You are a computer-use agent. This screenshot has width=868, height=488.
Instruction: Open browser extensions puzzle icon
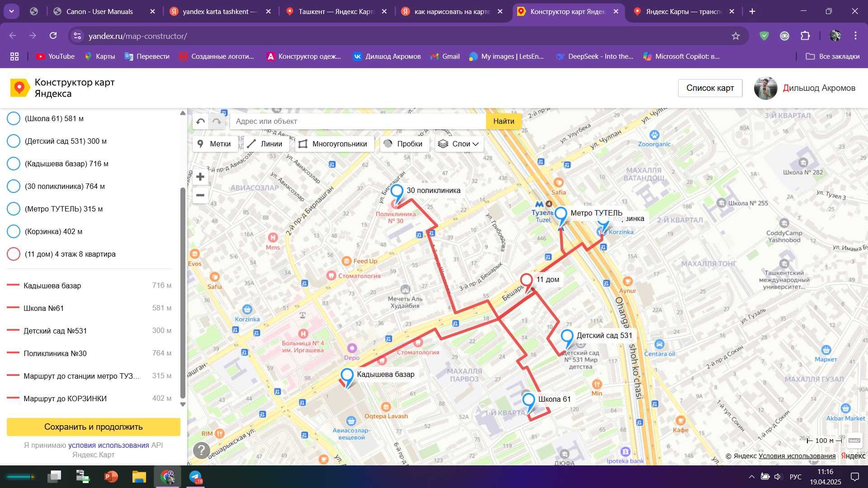click(x=806, y=36)
